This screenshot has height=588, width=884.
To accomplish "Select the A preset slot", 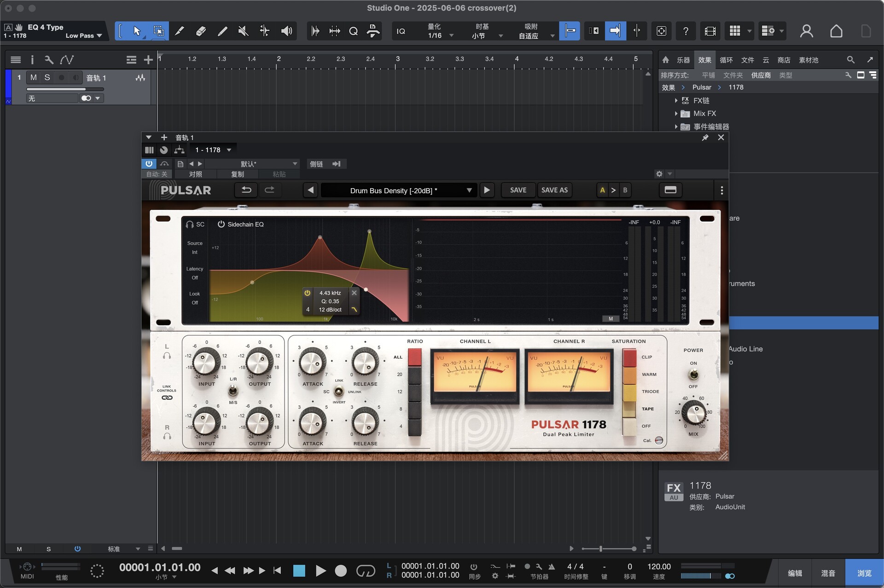I will [x=602, y=190].
